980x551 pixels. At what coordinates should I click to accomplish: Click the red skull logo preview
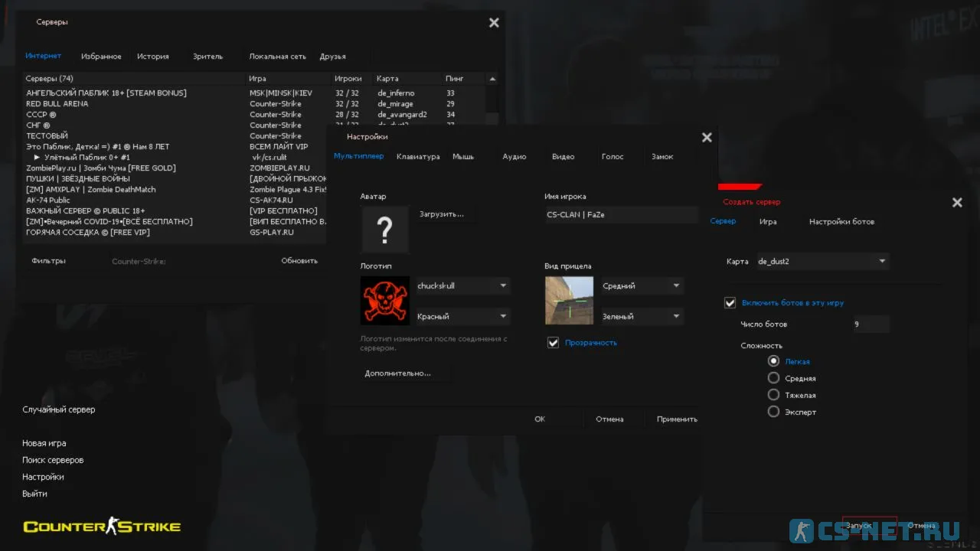click(x=384, y=301)
